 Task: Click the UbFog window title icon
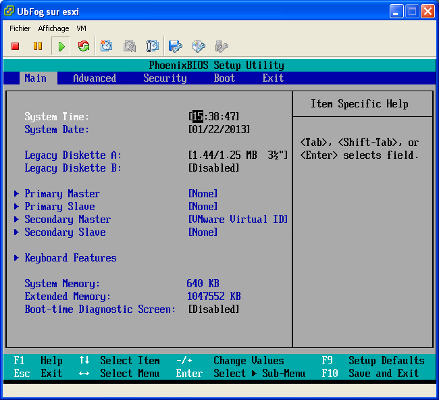tap(9, 11)
